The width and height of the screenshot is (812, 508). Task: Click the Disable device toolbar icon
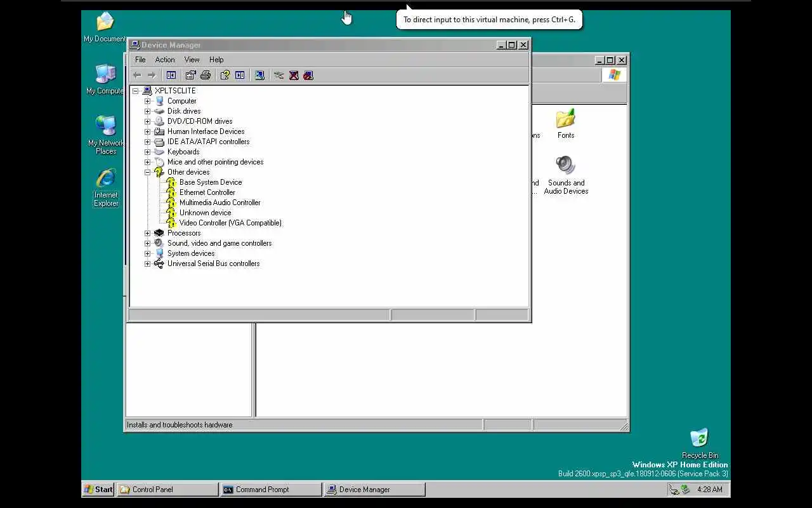click(308, 75)
